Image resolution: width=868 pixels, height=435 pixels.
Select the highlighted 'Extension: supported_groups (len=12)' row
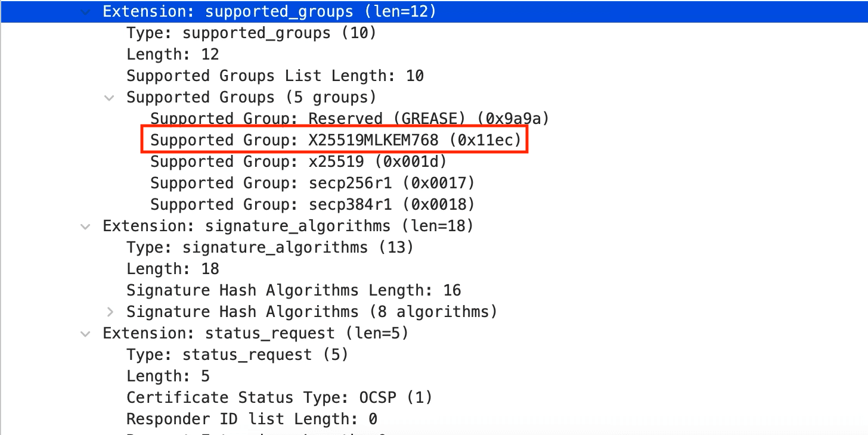click(434, 12)
